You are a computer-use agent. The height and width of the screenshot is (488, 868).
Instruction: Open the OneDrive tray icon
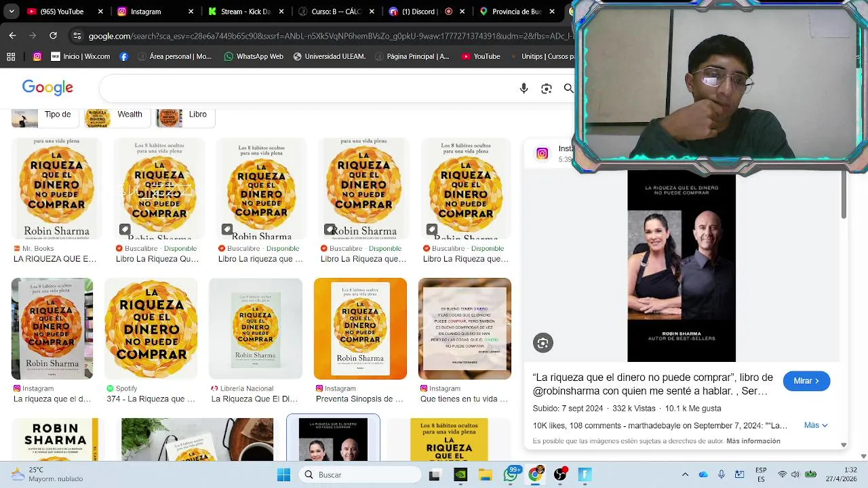pyautogui.click(x=703, y=474)
